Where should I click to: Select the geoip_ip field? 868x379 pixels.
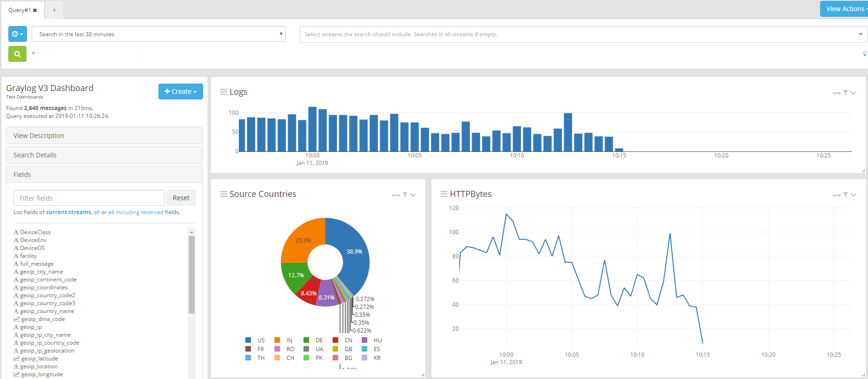pyautogui.click(x=31, y=327)
